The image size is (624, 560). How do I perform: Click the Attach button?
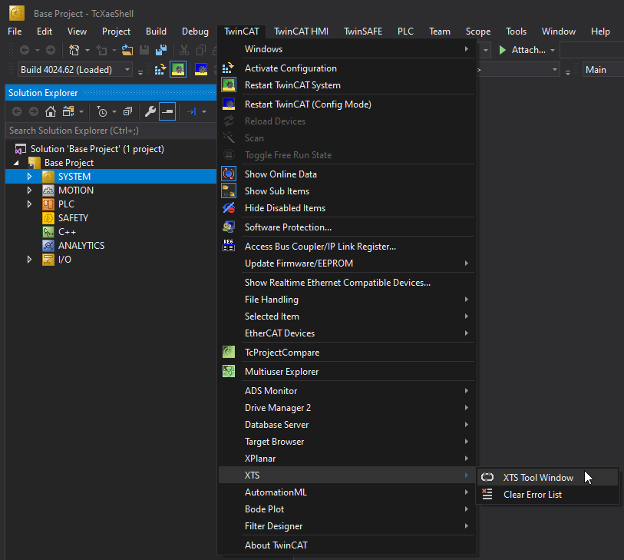(522, 50)
